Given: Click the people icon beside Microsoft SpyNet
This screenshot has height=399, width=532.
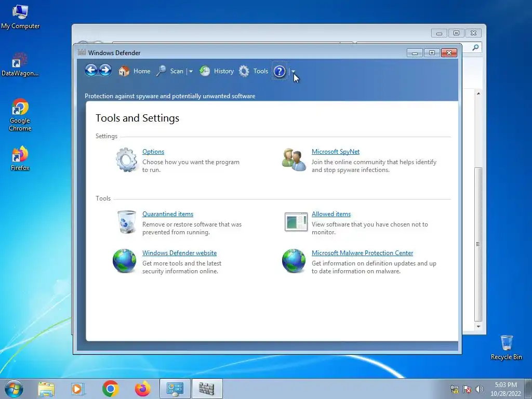Looking at the screenshot, I should (x=294, y=160).
